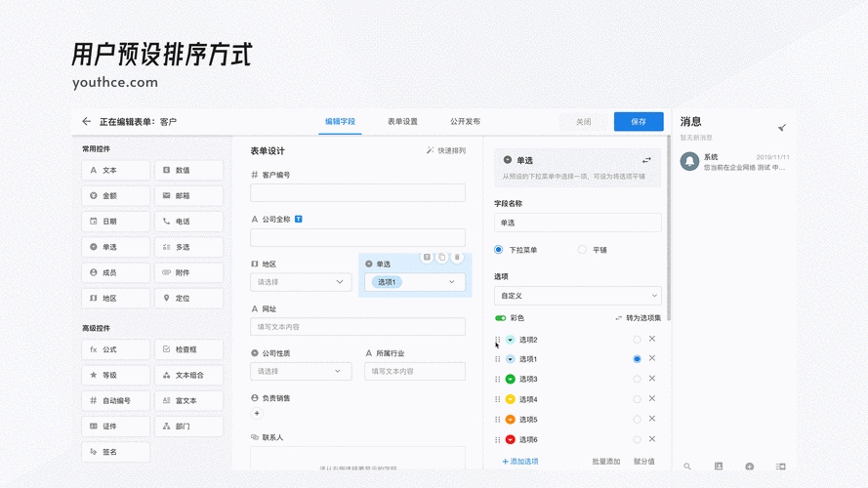The height and width of the screenshot is (488, 868).
Task: Click the checkmark icon in 消息 header
Action: pyautogui.click(x=782, y=128)
